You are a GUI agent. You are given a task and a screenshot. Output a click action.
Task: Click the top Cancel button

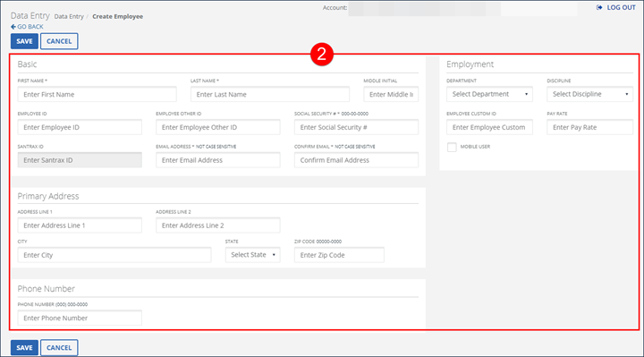[x=59, y=41]
